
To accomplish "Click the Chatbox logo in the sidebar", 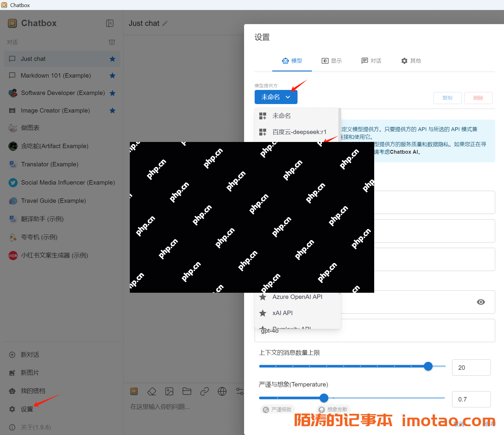I will 12,23.
